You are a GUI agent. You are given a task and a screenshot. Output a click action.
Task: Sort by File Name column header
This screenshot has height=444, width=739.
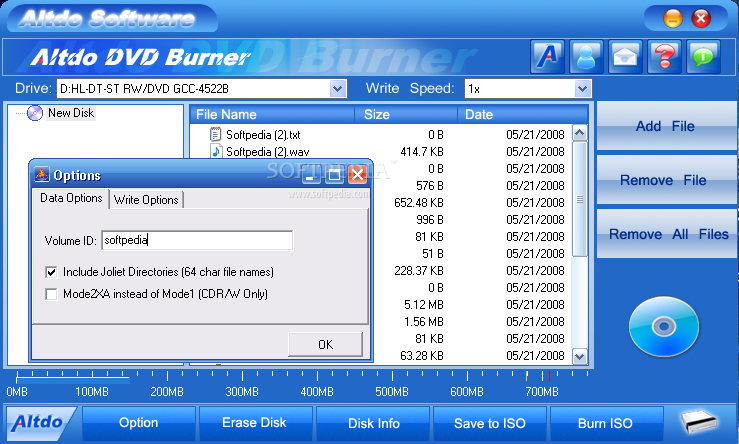pos(272,115)
